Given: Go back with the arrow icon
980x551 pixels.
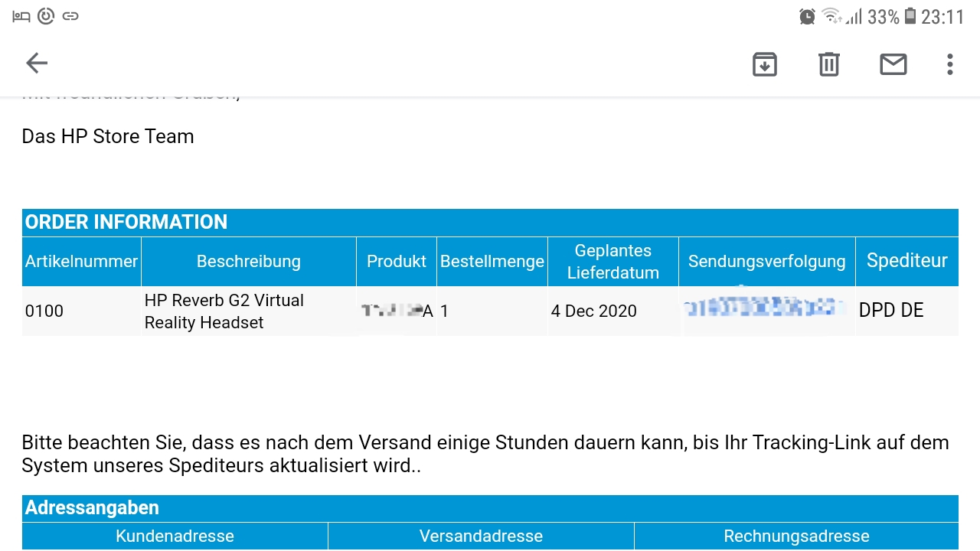Looking at the screenshot, I should click(x=37, y=64).
